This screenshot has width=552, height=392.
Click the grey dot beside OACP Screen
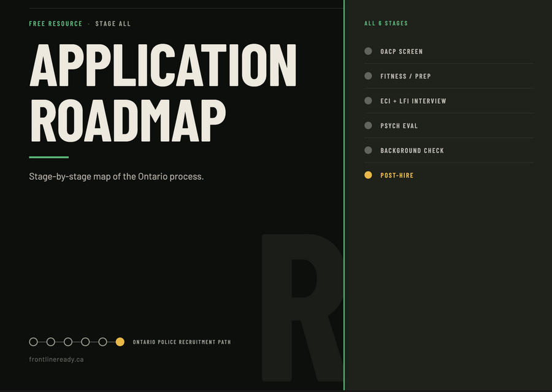point(368,51)
